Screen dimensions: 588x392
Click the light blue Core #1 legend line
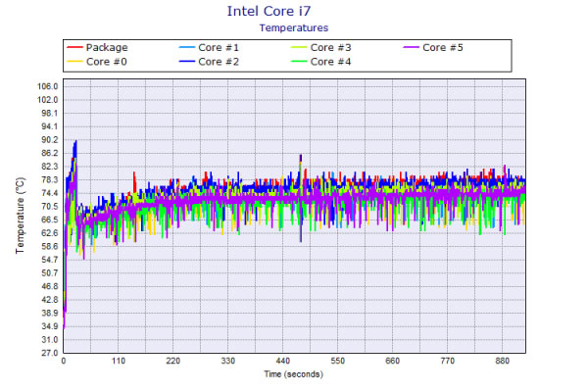coord(187,47)
